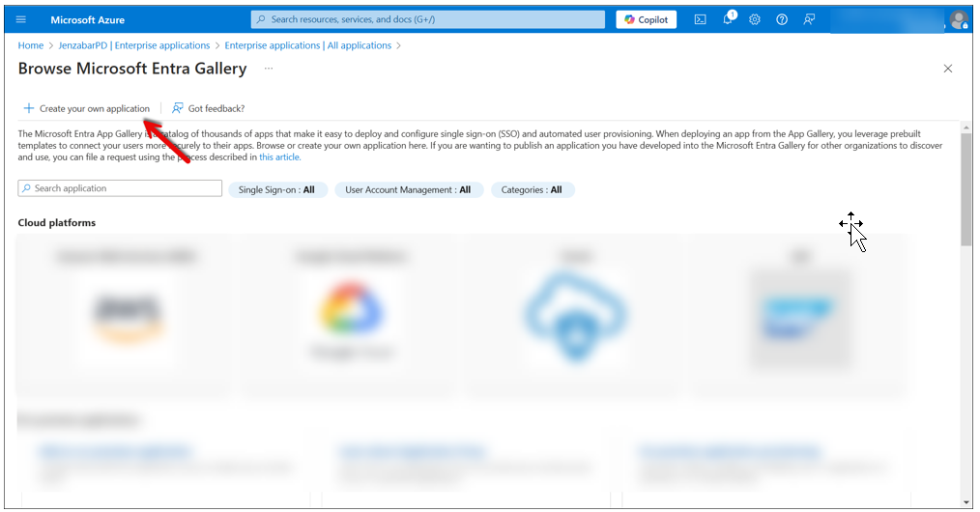980x512 pixels.
Task: Open the 'this article' link
Action: [x=280, y=157]
